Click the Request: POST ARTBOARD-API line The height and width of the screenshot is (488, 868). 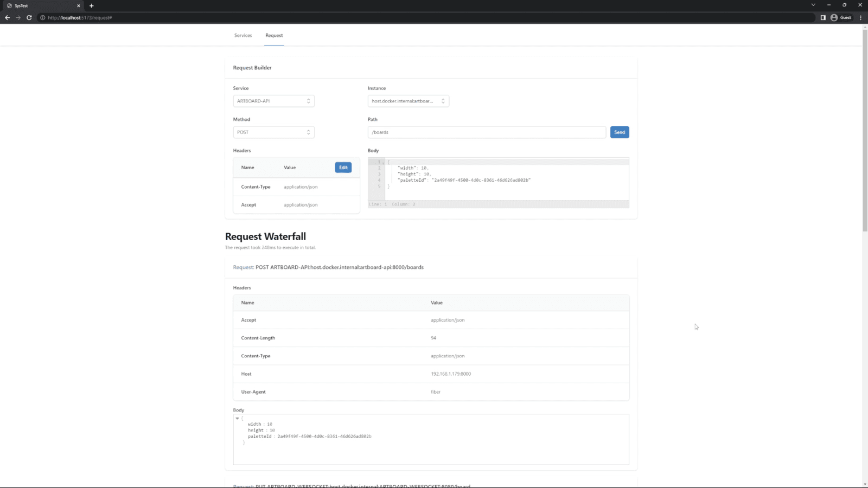tap(328, 267)
